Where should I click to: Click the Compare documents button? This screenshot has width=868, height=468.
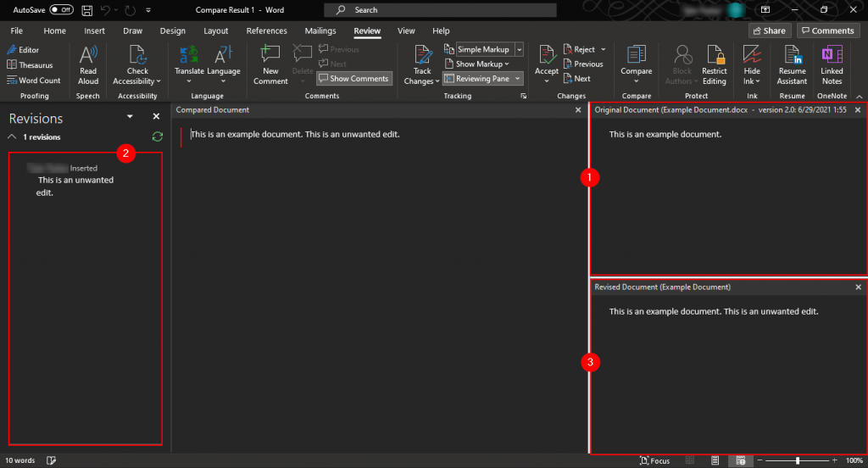[x=636, y=65]
